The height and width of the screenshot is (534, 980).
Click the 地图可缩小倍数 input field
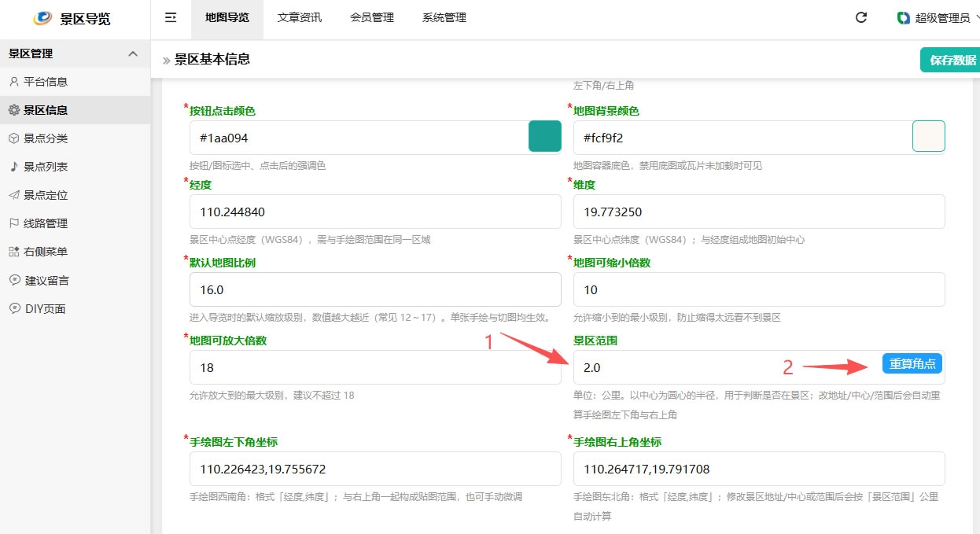759,289
